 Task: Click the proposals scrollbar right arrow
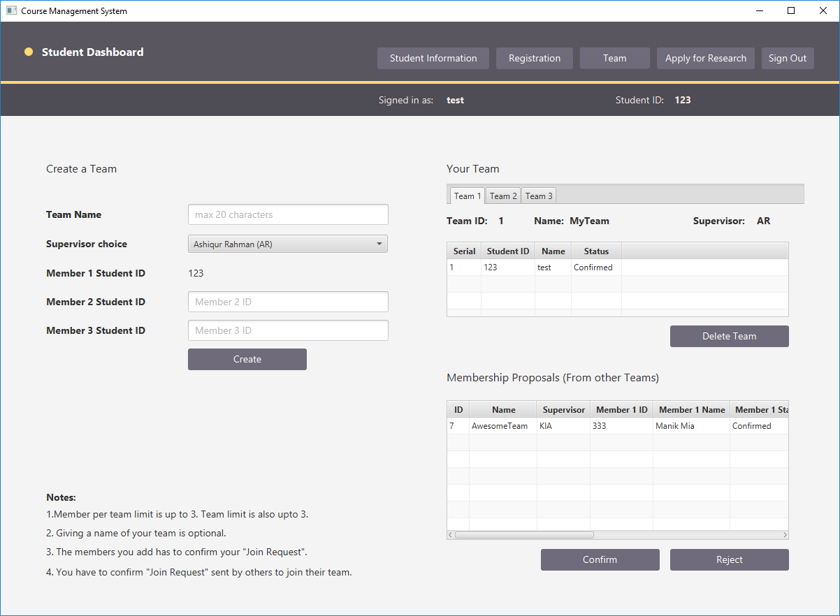click(785, 535)
